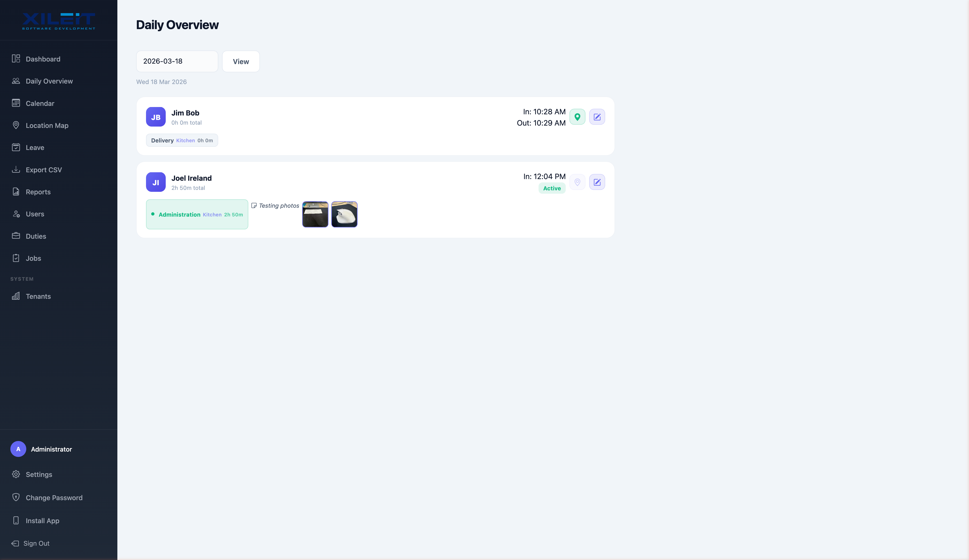Click edit pencil icon for Joel Ireland
The image size is (969, 560).
(x=597, y=182)
